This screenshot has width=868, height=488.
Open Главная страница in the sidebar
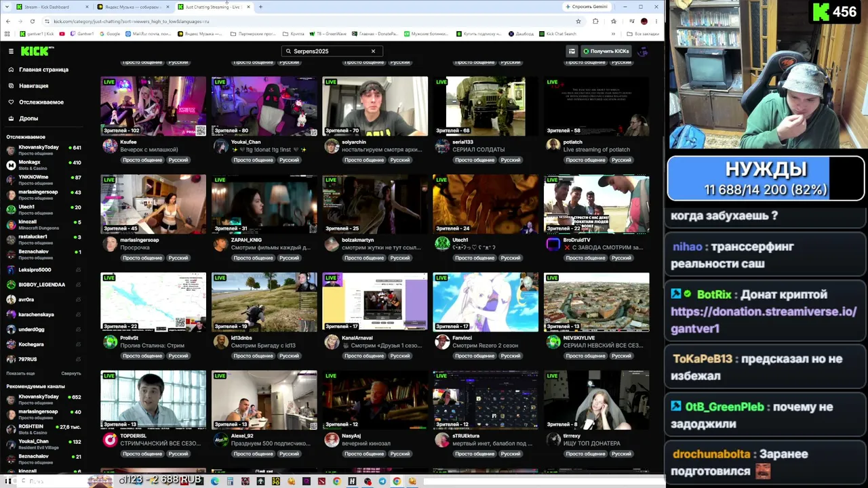pyautogui.click(x=43, y=69)
